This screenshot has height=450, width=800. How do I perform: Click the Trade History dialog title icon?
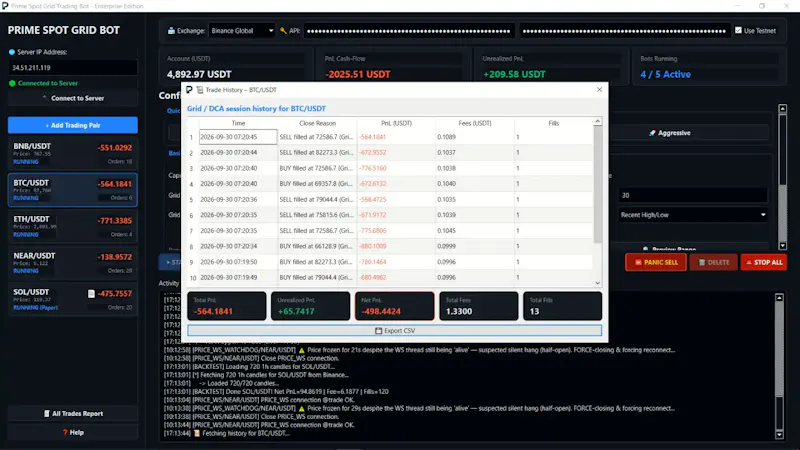pos(200,90)
